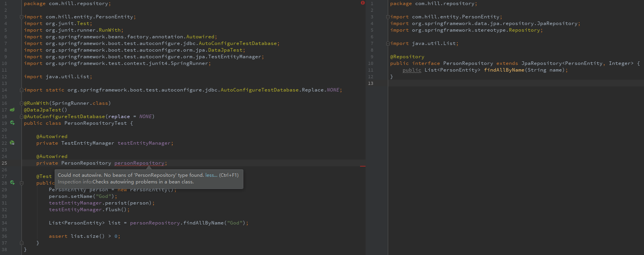This screenshot has width=644, height=255.
Task: Click the @Repository annotation in the right editor
Action: tap(407, 57)
